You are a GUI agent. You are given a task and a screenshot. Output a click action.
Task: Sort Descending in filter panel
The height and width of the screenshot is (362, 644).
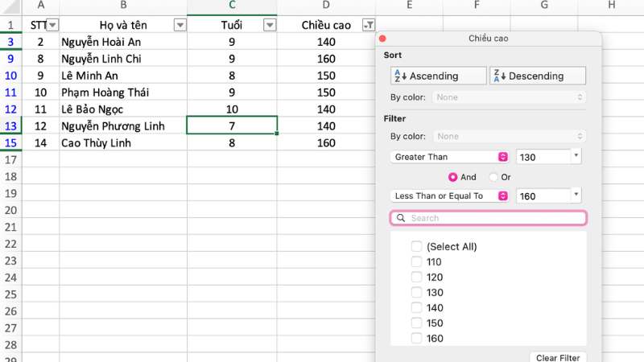(538, 76)
